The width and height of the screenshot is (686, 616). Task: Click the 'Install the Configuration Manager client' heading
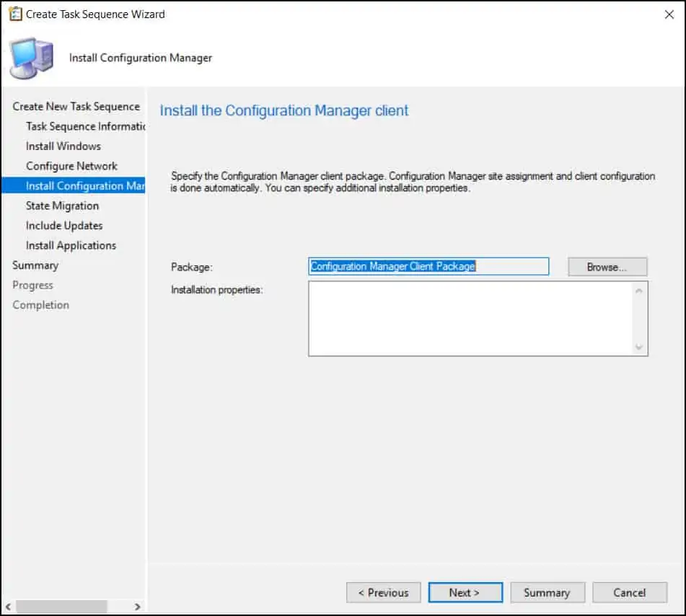(284, 110)
